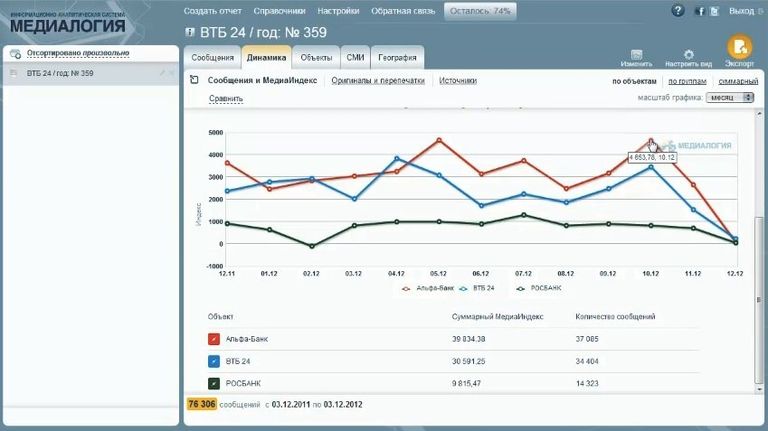This screenshot has width=768, height=431.
Task: Click the sort icon beside Отсортировано произвольно
Action: tap(15, 53)
